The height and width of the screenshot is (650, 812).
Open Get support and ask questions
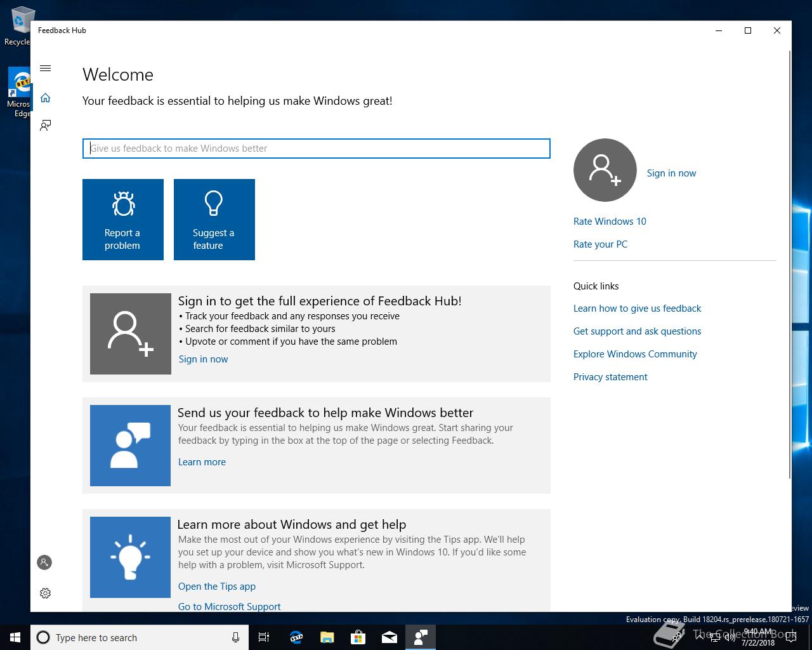[x=637, y=331]
